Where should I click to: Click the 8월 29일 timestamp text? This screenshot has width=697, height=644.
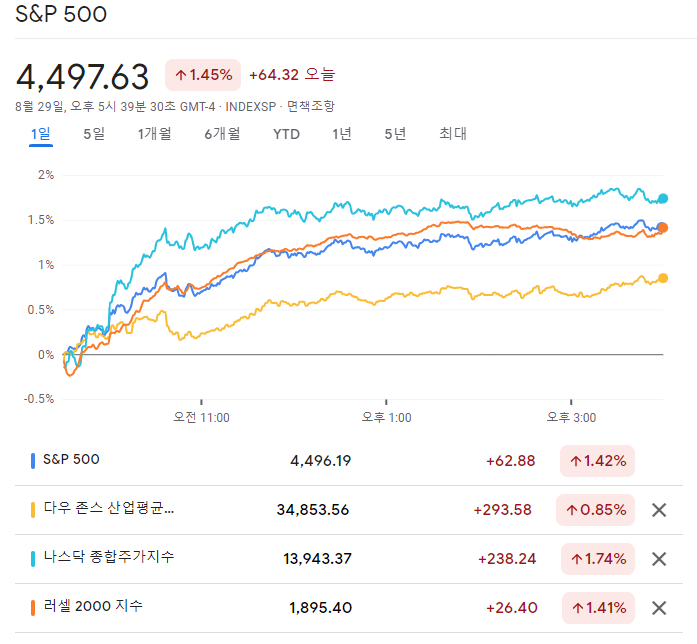tap(117, 107)
